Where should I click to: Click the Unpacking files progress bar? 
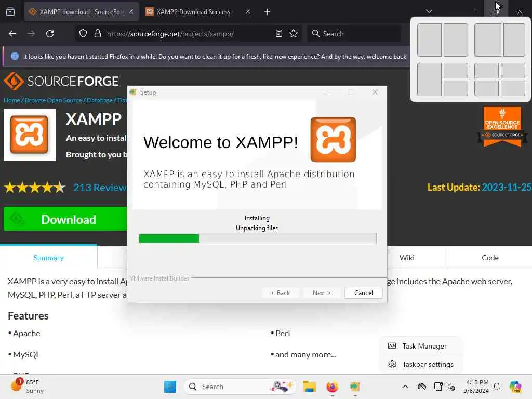[257, 238]
